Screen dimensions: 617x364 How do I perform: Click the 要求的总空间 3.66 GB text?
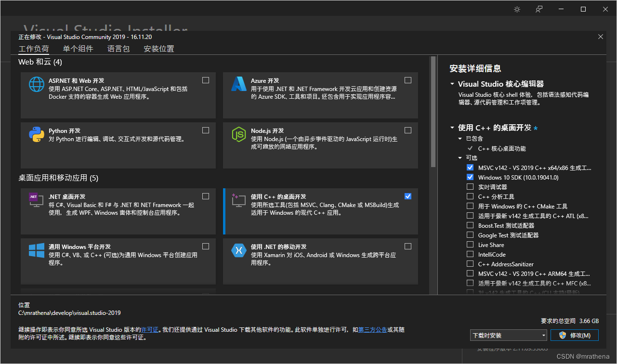pyautogui.click(x=570, y=321)
